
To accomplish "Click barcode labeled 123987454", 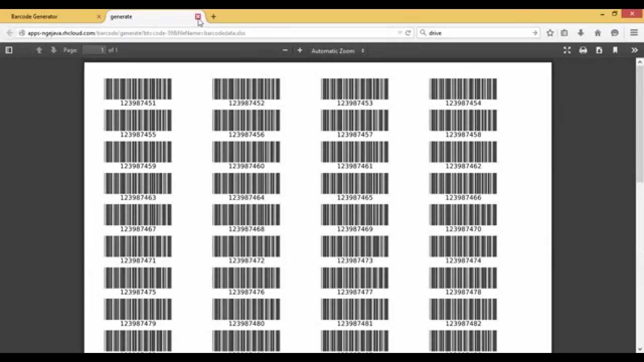I will point(463,89).
